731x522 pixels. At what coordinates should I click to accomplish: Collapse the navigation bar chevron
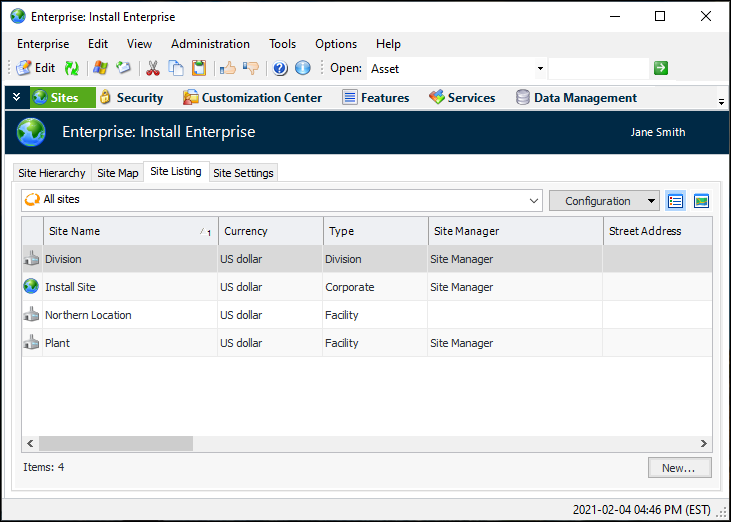click(x=16, y=97)
